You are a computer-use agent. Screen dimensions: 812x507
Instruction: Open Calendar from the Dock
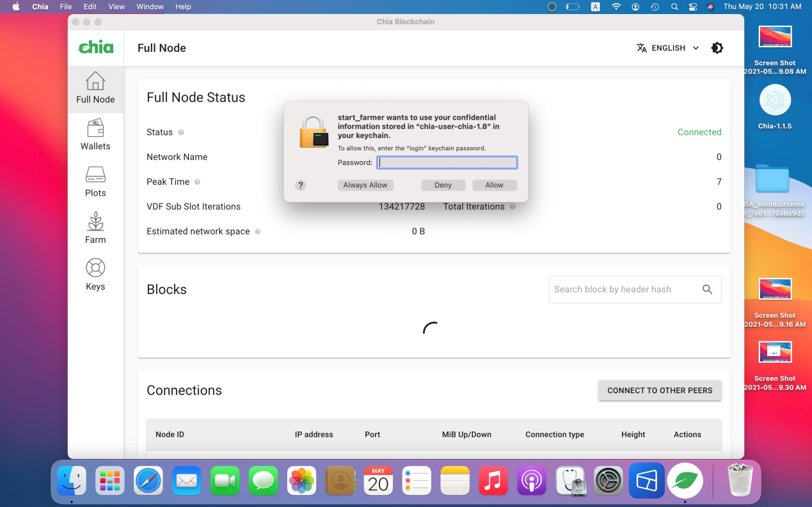378,480
